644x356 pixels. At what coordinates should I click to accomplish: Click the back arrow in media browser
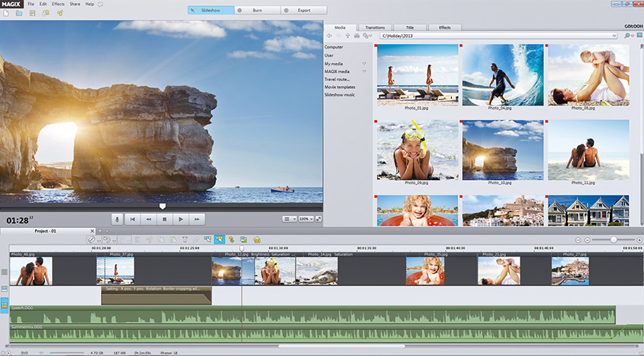pyautogui.click(x=329, y=36)
